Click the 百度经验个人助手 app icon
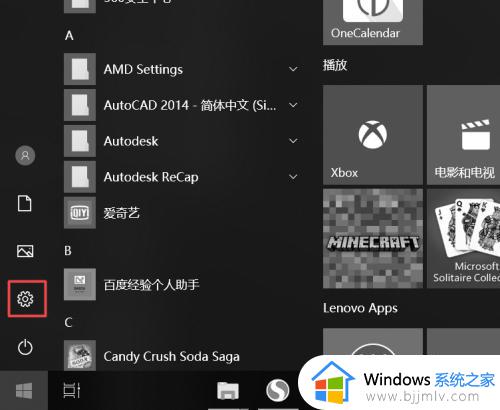This screenshot has height=410, width=500. point(80,284)
